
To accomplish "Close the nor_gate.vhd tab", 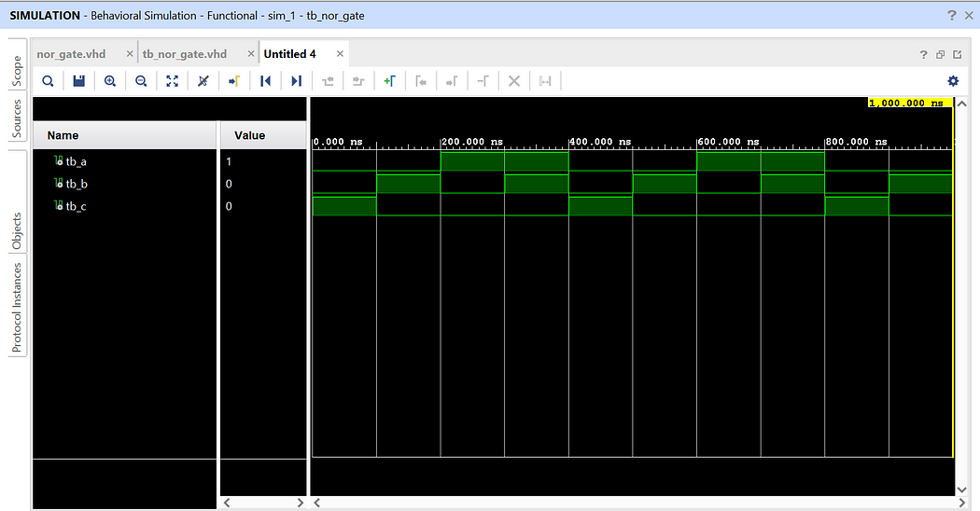I will (130, 54).
